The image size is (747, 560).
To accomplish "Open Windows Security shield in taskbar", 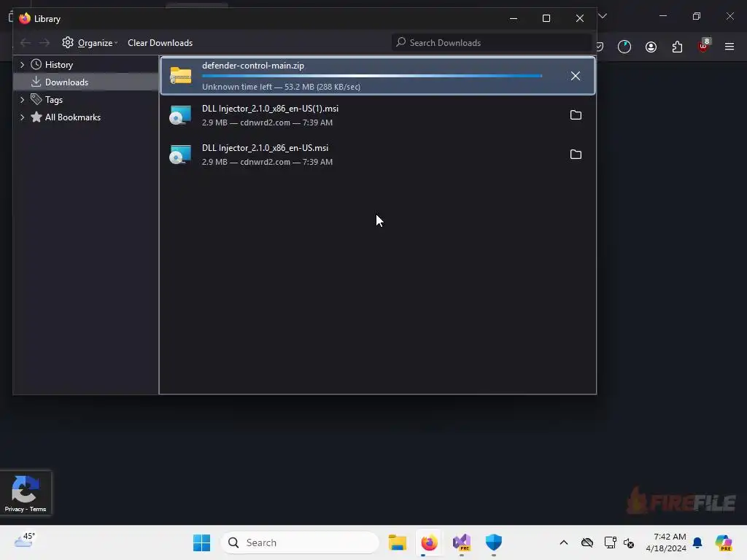I will point(494,542).
